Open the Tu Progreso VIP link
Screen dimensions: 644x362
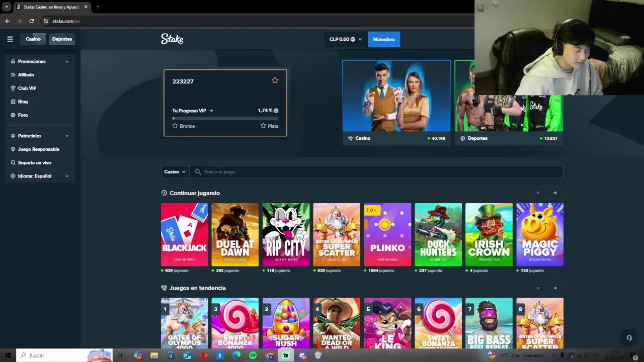click(193, 111)
